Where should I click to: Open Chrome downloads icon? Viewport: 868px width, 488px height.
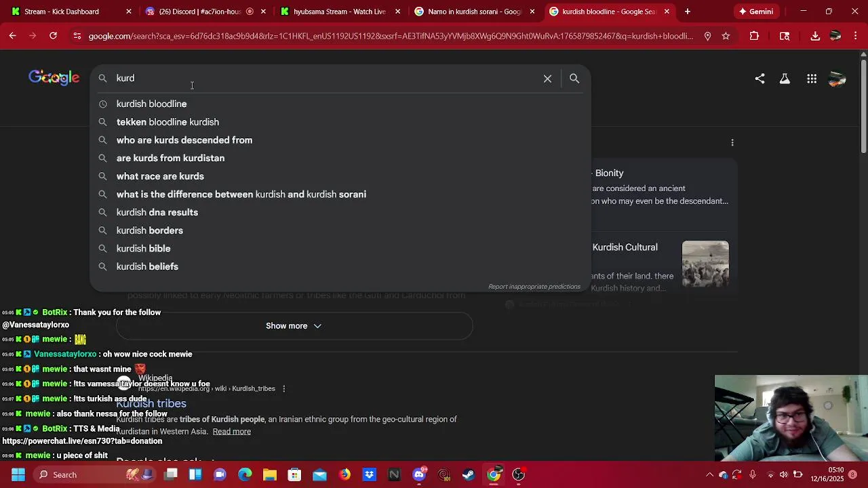[x=815, y=36]
